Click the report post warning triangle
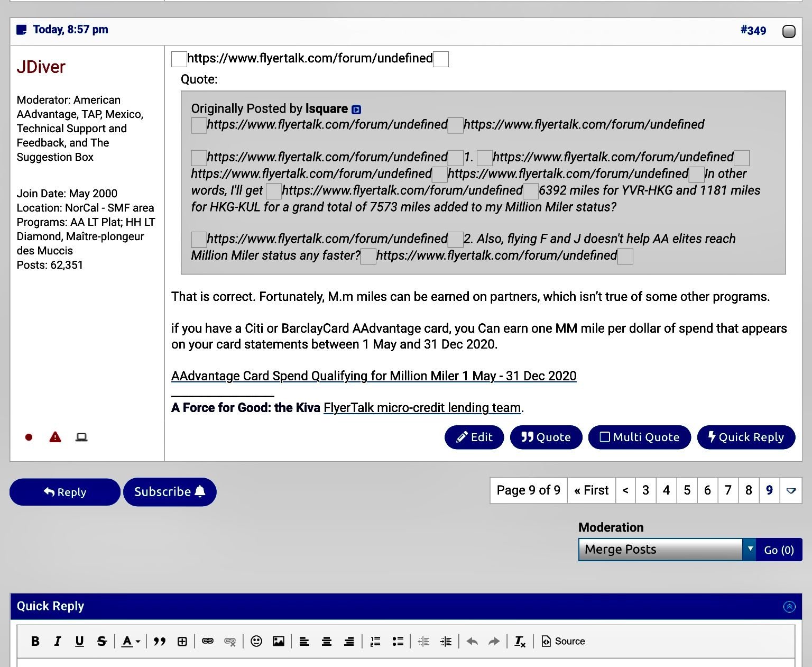This screenshot has width=812, height=667. (55, 437)
